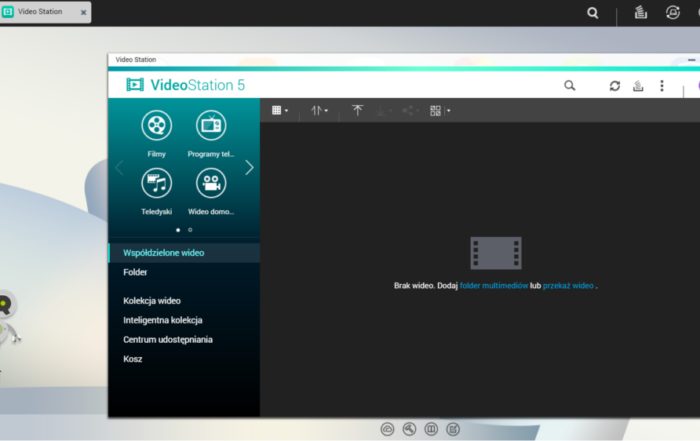700x441 pixels.
Task: Select Współdzielone wideo in sidebar
Action: pyautogui.click(x=184, y=253)
